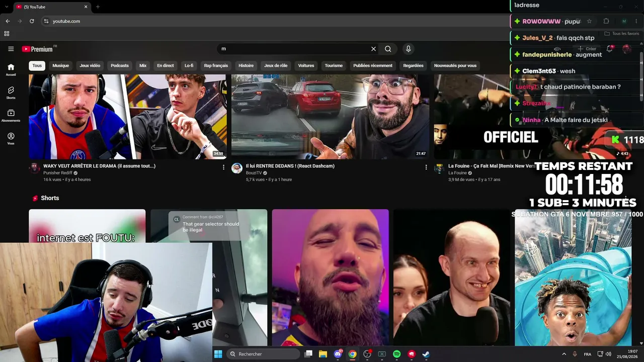Start a voice search with the microphone
The height and width of the screenshot is (362, 644).
click(408, 49)
